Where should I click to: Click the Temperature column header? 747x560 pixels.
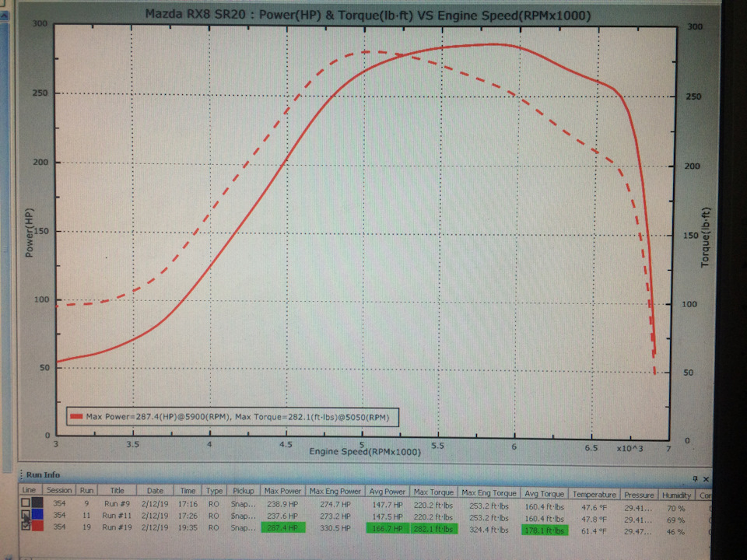[594, 495]
